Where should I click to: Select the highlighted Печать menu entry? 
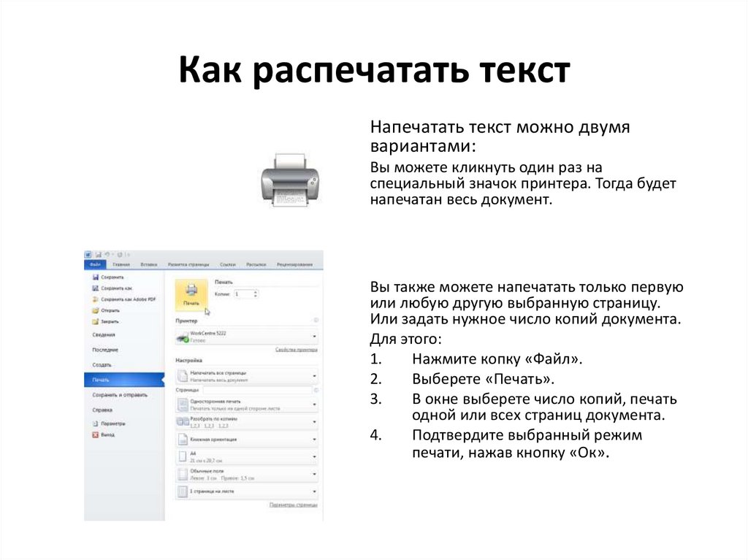click(124, 380)
